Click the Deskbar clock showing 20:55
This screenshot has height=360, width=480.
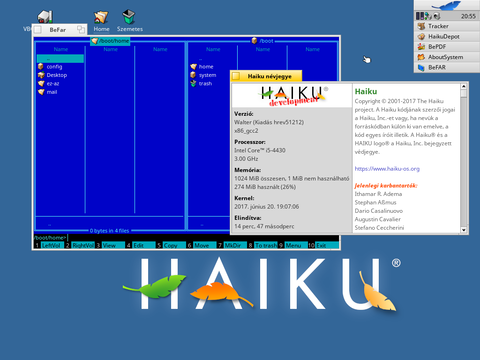[468, 16]
